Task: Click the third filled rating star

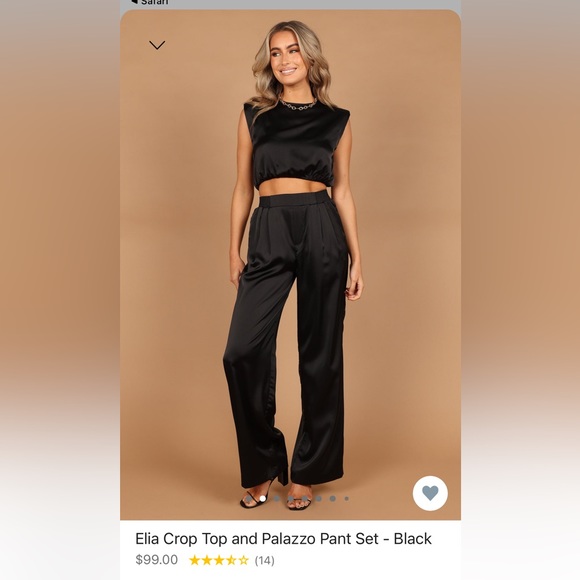Action: pyautogui.click(x=219, y=560)
